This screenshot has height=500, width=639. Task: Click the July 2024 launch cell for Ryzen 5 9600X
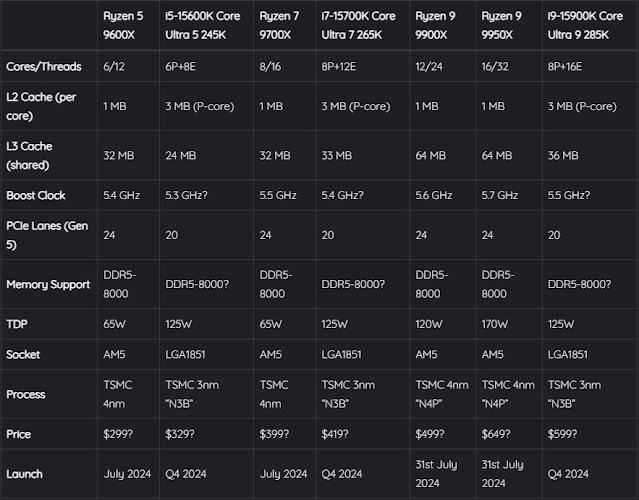[127, 474]
